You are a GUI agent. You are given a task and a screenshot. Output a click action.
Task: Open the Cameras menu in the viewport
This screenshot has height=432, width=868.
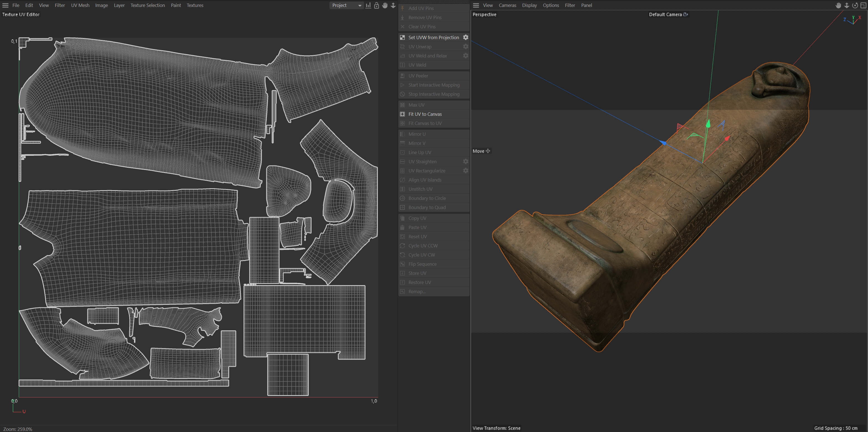[507, 5]
